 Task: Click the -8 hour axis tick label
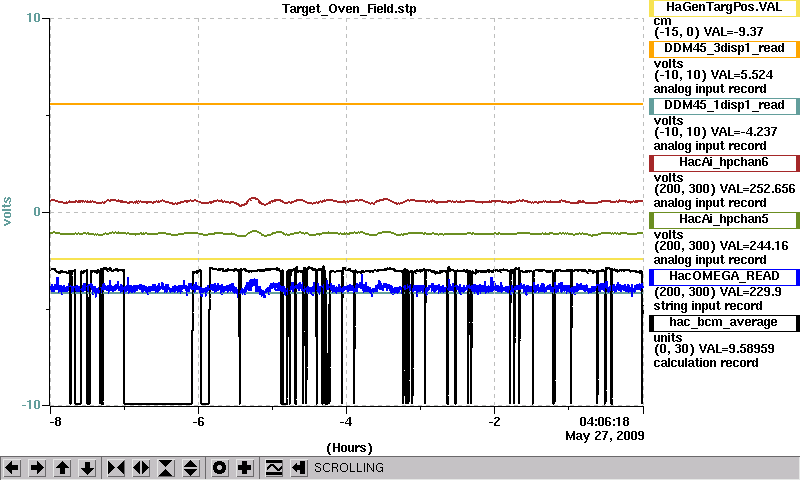click(x=55, y=422)
